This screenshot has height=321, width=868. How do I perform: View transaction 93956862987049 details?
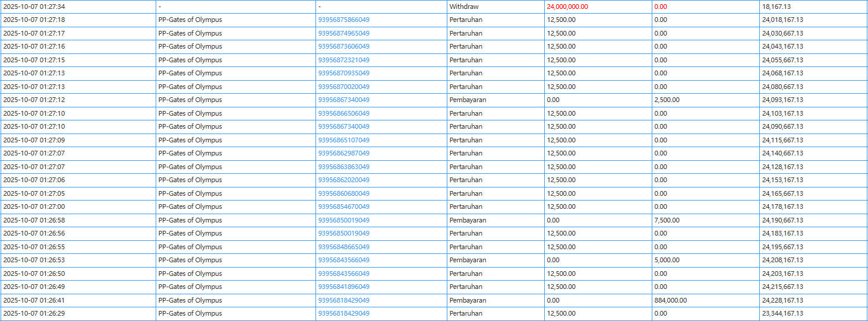click(343, 153)
